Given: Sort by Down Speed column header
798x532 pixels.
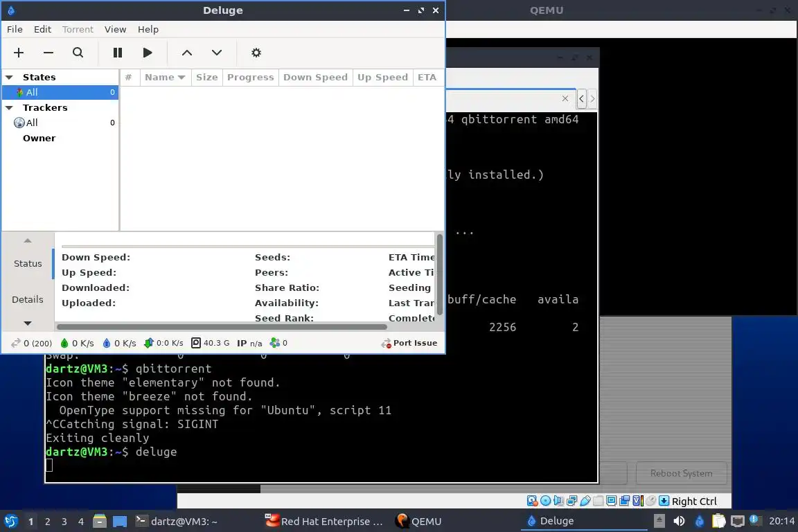Looking at the screenshot, I should point(316,78).
